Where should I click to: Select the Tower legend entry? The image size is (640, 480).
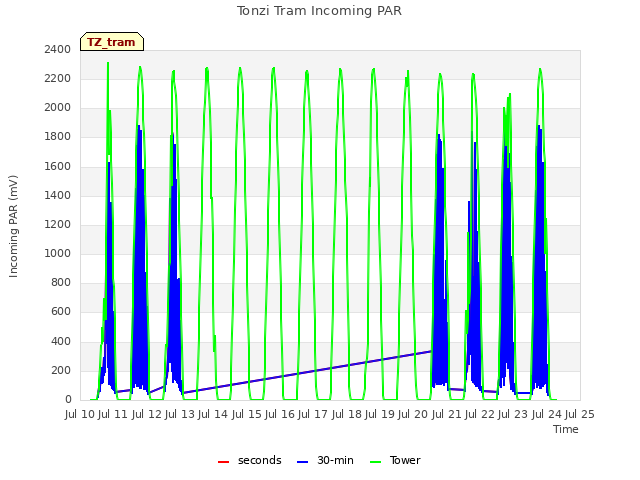pos(395,460)
